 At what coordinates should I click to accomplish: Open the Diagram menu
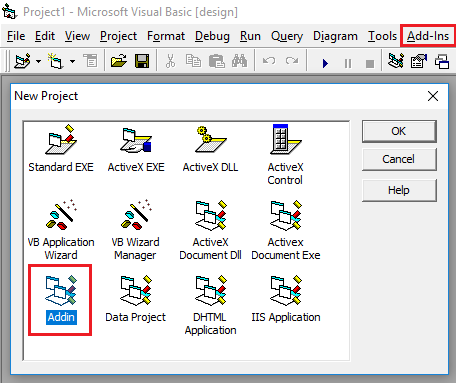pyautogui.click(x=335, y=36)
